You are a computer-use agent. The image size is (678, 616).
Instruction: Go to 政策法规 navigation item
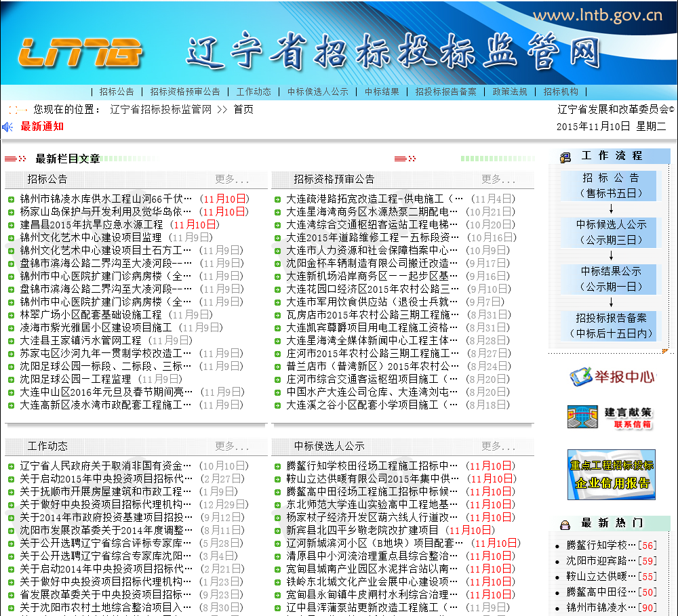click(510, 91)
